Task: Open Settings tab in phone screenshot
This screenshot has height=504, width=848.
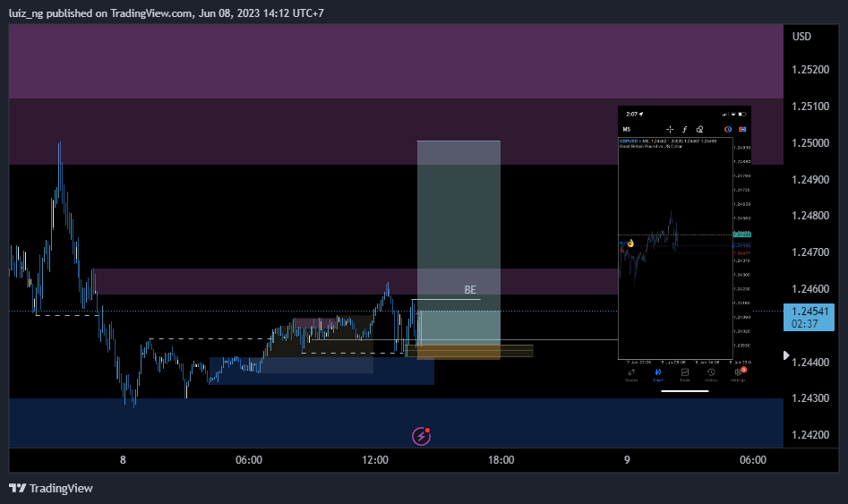Action: coord(738,375)
